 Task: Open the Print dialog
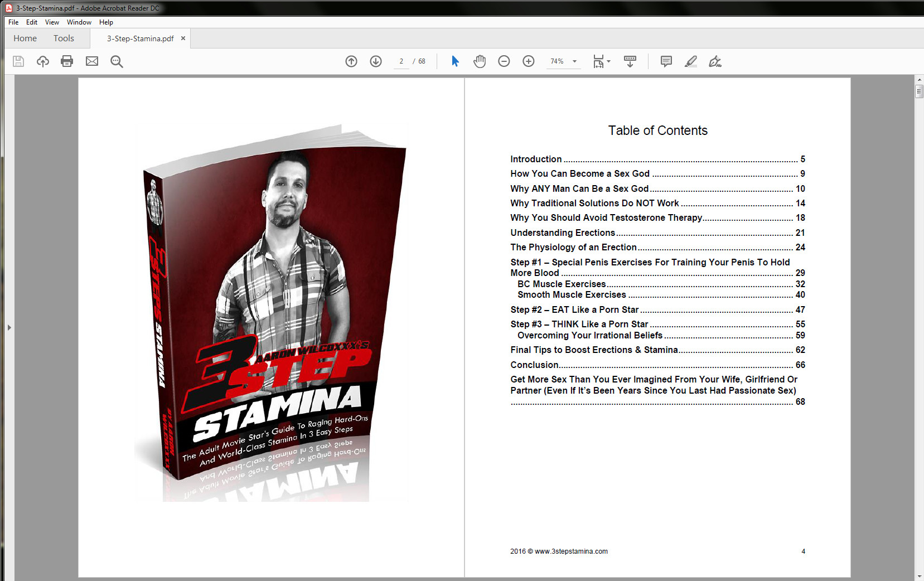(67, 61)
